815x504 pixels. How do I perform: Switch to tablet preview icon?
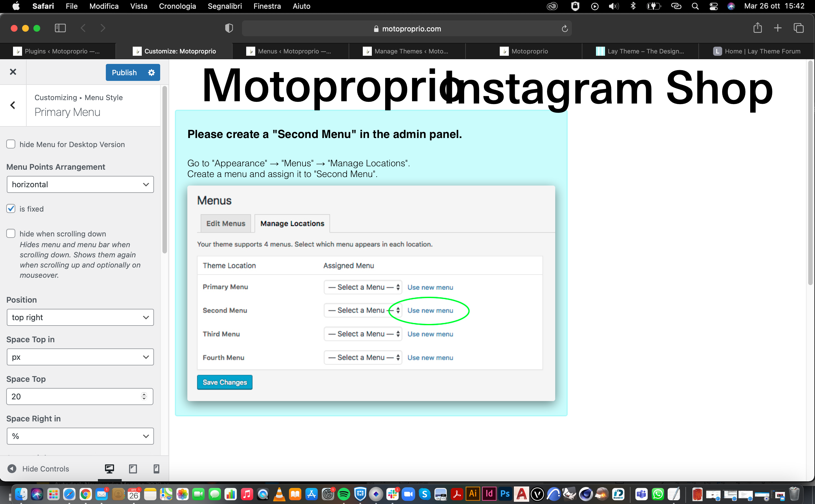pos(133,469)
